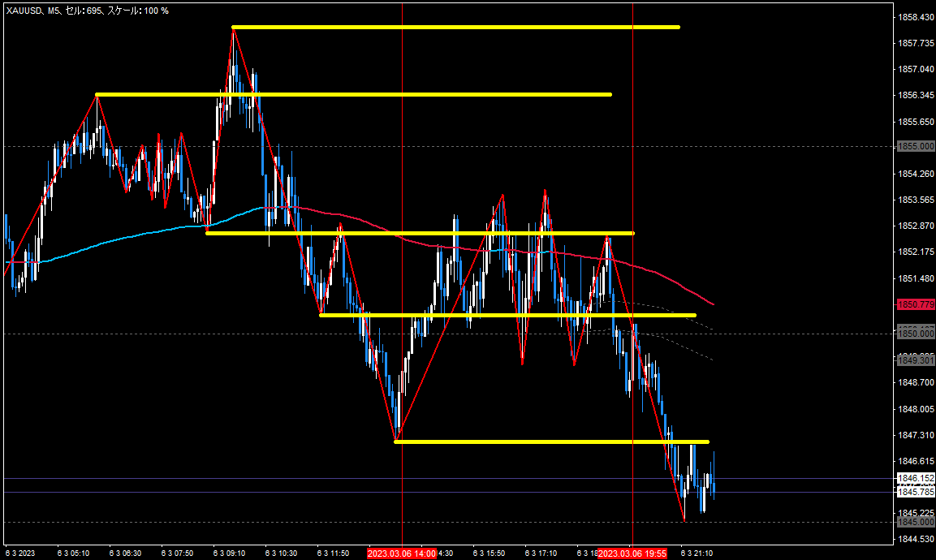Click the 1856.345 price scale label

click(916, 95)
